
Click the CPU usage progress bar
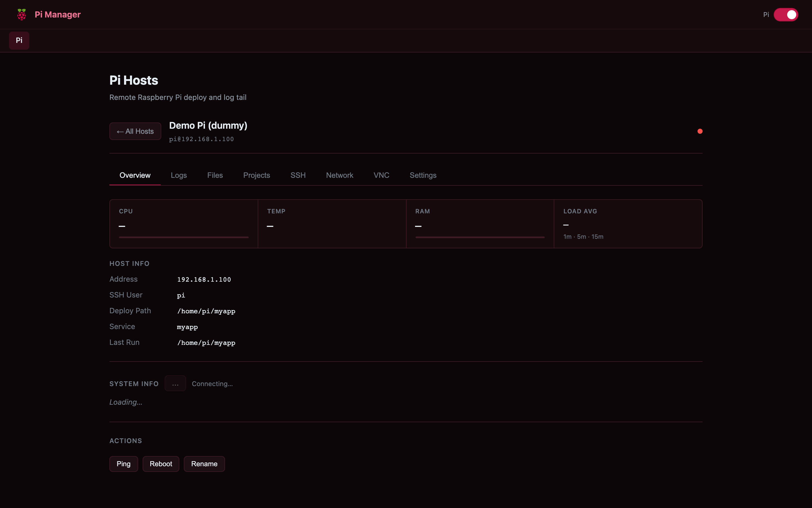click(x=184, y=237)
